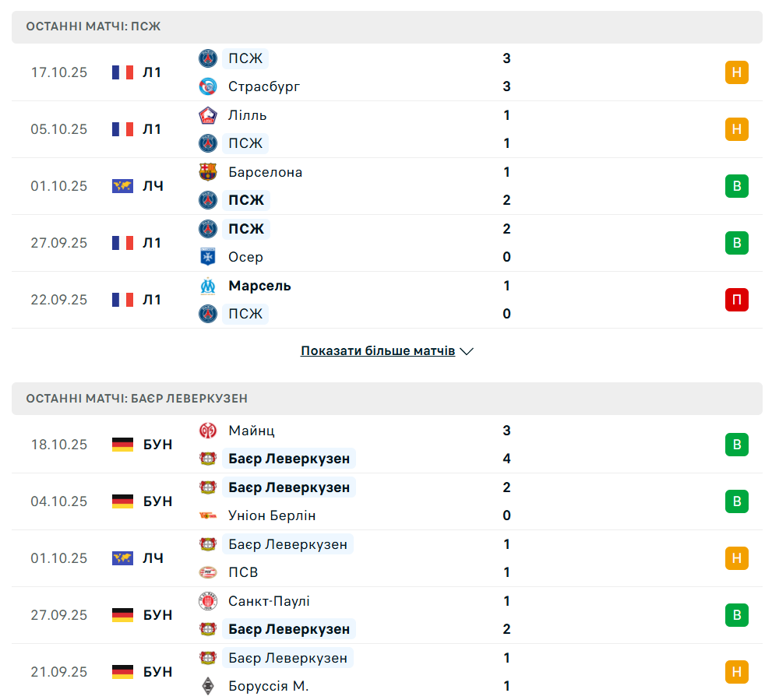Viewport: 765px width, 700px height.
Task: Select the Останні матчі: ПСЖ header
Action: (93, 26)
